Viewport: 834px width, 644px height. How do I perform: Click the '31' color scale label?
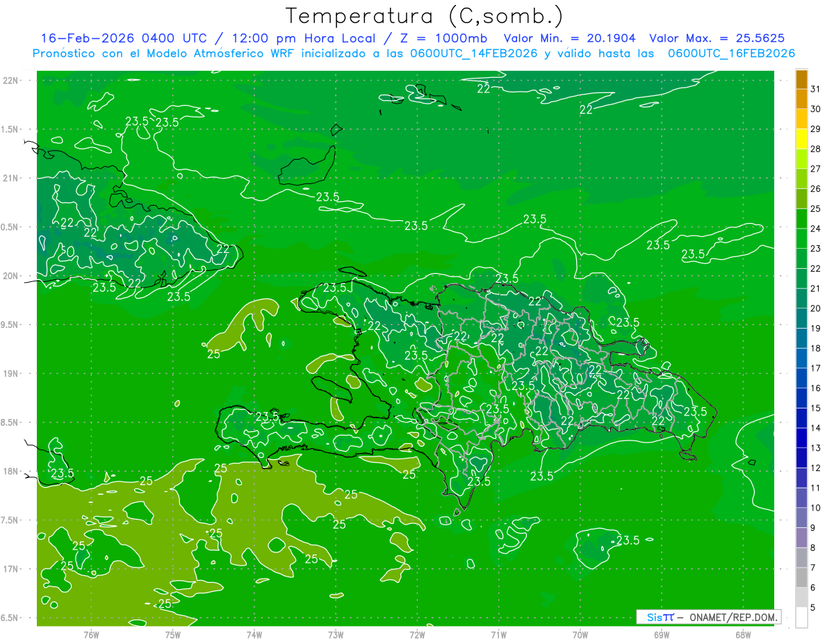[x=816, y=89]
